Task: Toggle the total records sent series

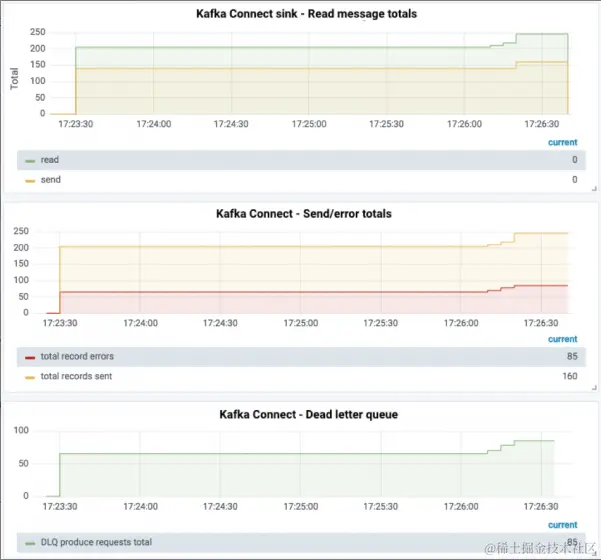Action: click(76, 376)
